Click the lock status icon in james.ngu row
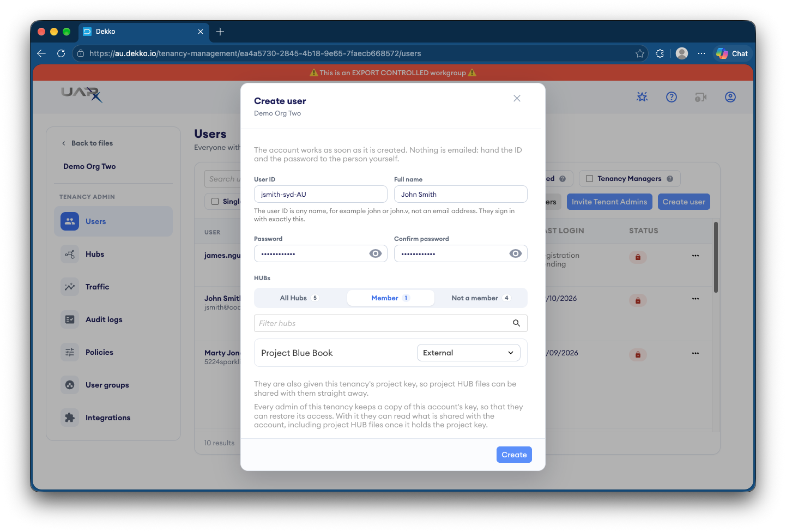 click(x=638, y=257)
